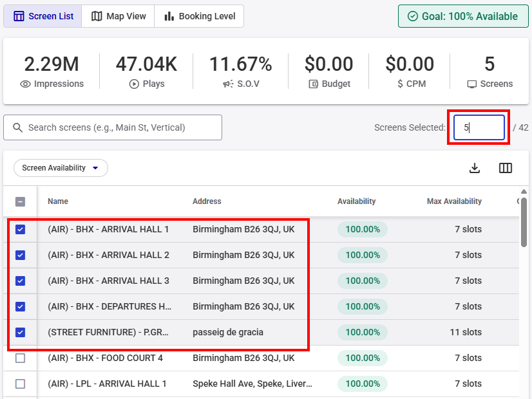Select BHX Food Court 4 checkbox
532x399 pixels.
[20, 358]
